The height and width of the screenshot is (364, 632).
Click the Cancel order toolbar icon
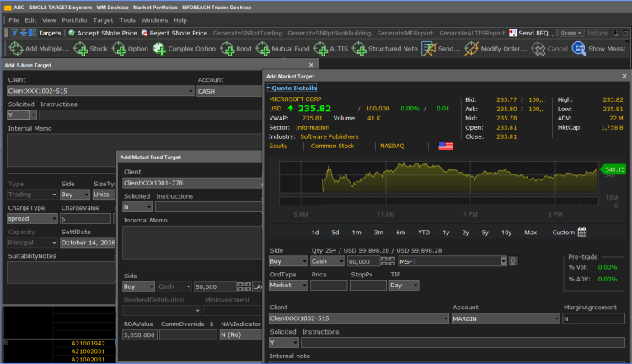click(538, 49)
